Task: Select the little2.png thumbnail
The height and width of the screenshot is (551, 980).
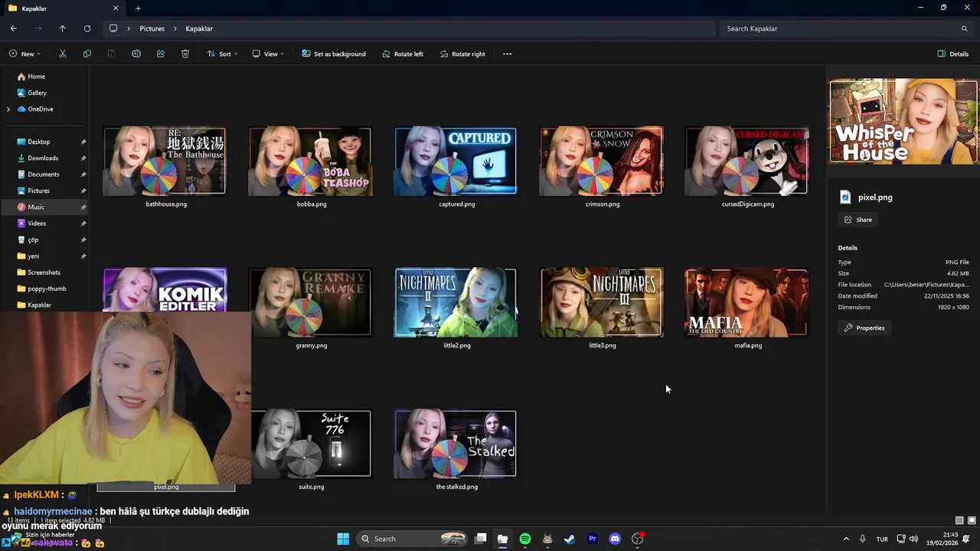Action: [x=456, y=302]
